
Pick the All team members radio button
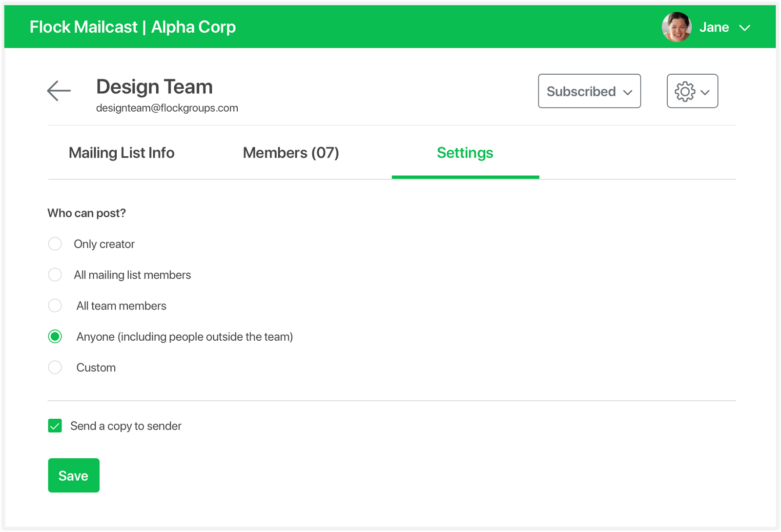point(55,306)
